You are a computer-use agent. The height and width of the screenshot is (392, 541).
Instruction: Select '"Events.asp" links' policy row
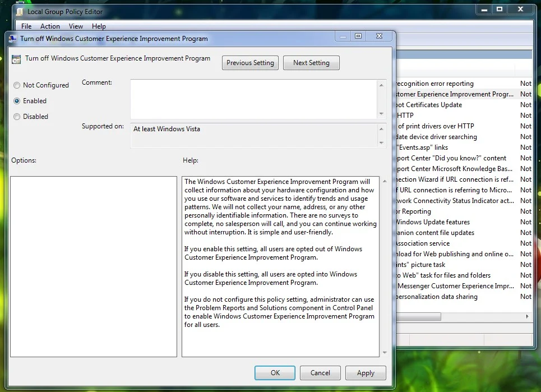(x=464, y=147)
